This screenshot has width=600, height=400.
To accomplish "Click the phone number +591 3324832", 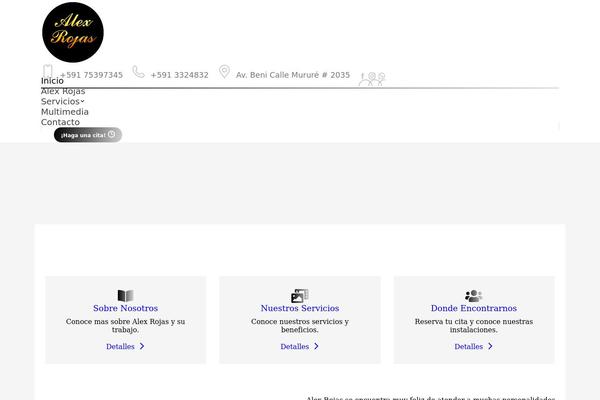I will coord(179,75).
